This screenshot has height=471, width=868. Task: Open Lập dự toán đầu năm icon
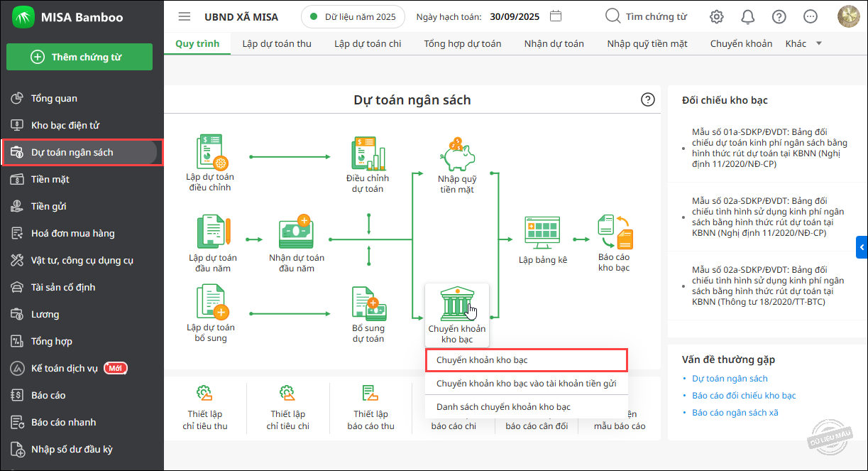[213, 233]
